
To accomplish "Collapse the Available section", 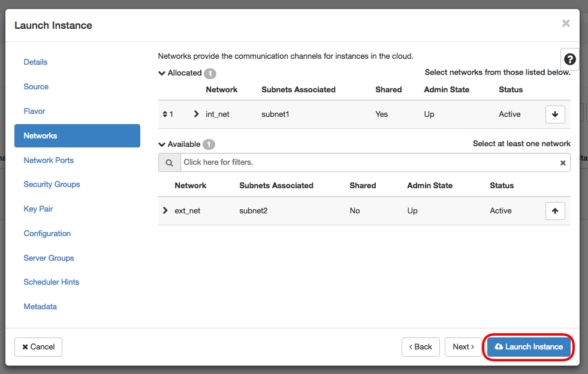I will pos(162,144).
